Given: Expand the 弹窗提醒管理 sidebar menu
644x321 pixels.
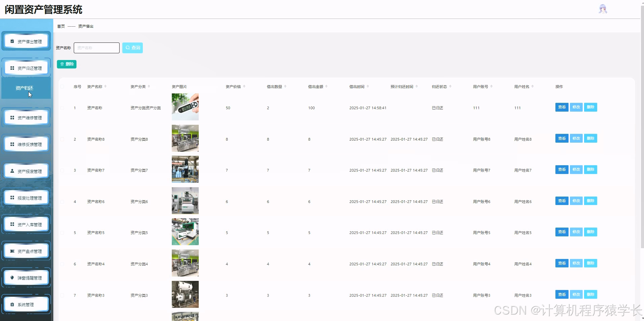Looking at the screenshot, I should 26,278.
